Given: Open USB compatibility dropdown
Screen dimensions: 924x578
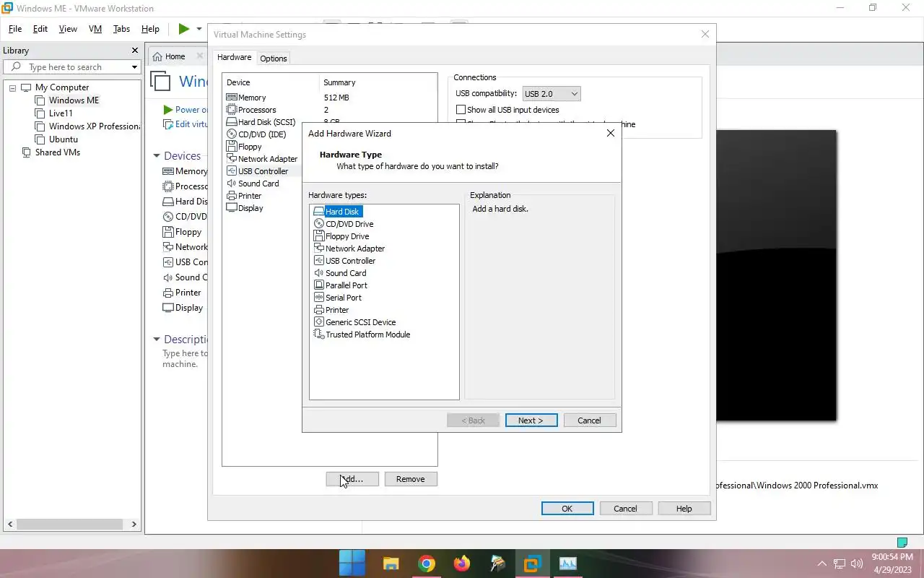Looking at the screenshot, I should [552, 94].
